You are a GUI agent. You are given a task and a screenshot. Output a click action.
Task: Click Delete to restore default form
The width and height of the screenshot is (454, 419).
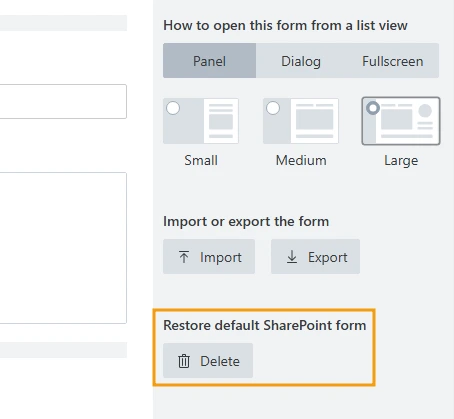[x=208, y=361]
